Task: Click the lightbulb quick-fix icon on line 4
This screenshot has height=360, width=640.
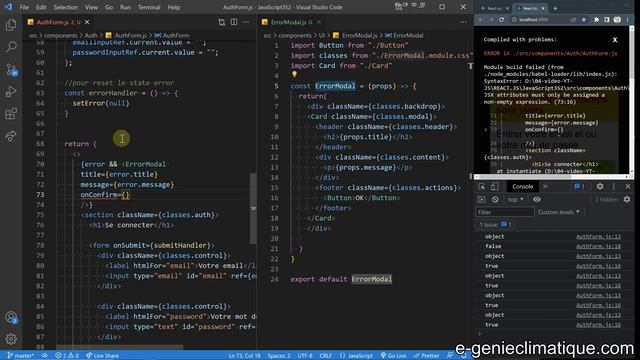Action: click(x=294, y=74)
